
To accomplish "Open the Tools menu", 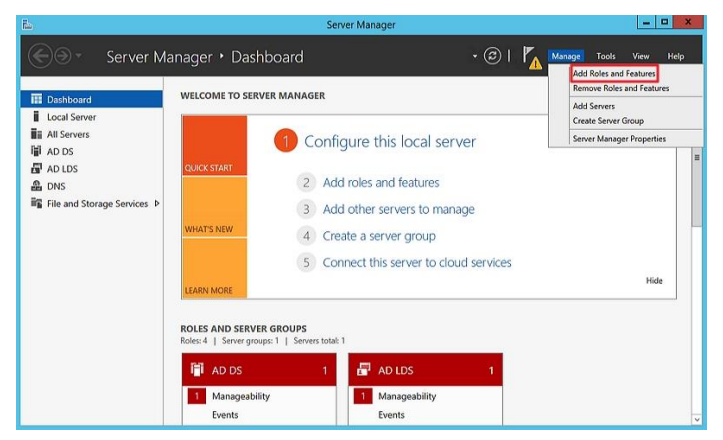I will coord(605,56).
